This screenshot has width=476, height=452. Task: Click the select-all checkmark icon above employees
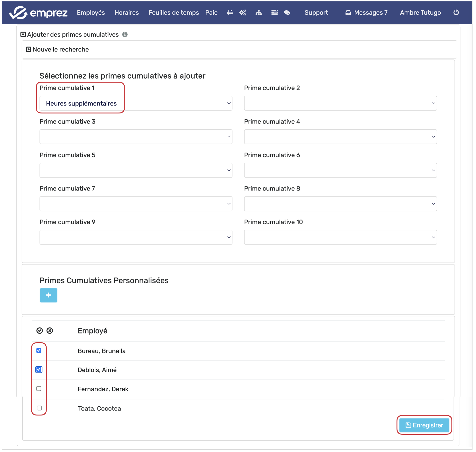tap(40, 331)
